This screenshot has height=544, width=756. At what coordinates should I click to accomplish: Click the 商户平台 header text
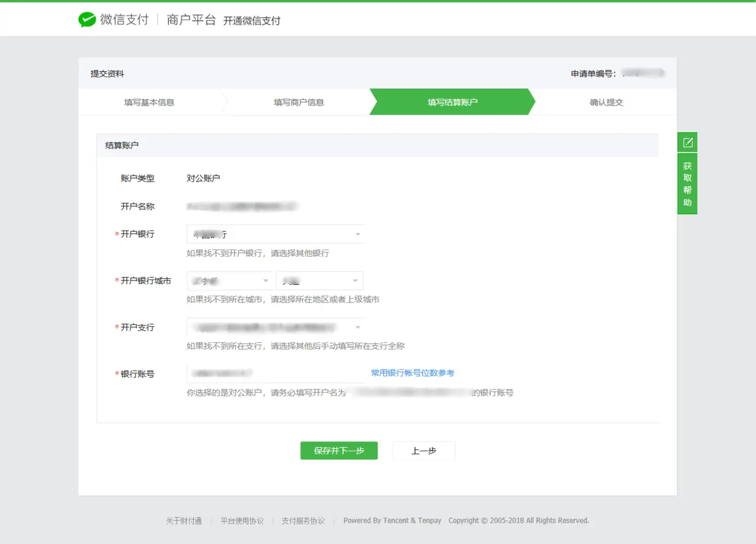click(191, 20)
